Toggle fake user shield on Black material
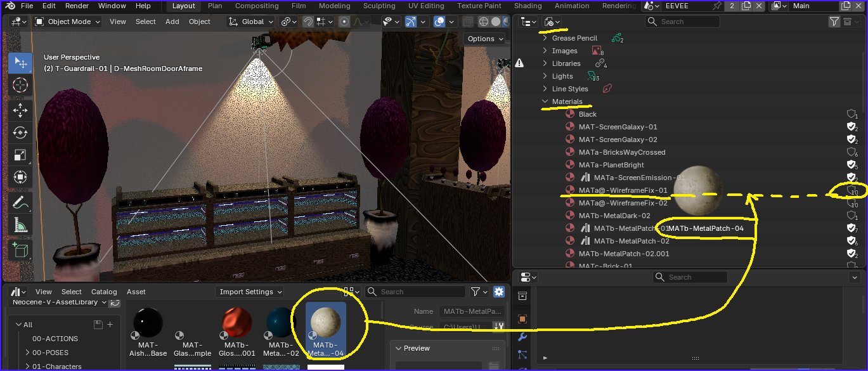Viewport: 868px width, 371px height. click(x=852, y=114)
